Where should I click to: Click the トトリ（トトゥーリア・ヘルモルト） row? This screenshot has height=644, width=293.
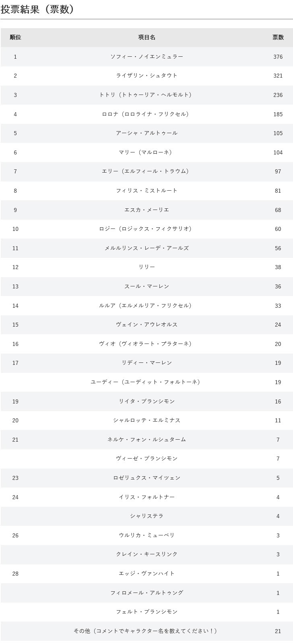pos(147,95)
